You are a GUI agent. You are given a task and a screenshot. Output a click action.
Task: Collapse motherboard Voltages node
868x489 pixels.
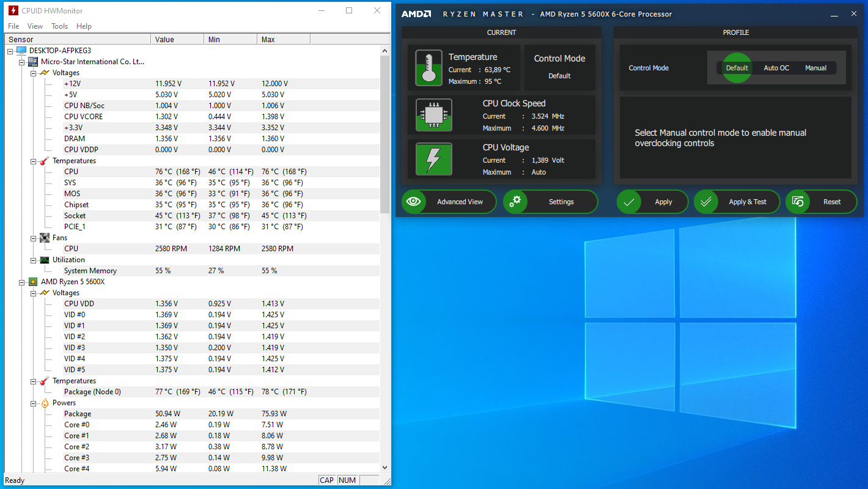point(34,73)
